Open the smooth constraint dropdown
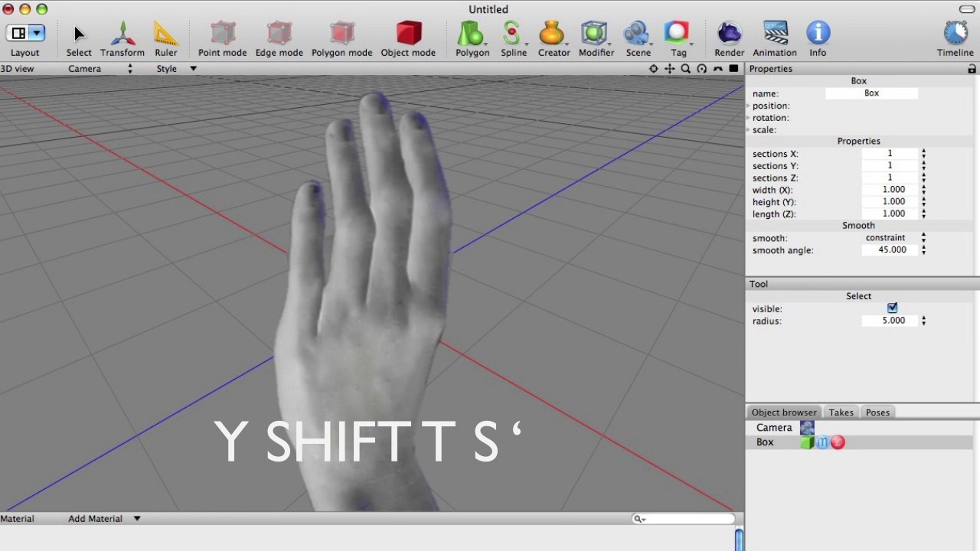The width and height of the screenshot is (980, 551). 894,238
